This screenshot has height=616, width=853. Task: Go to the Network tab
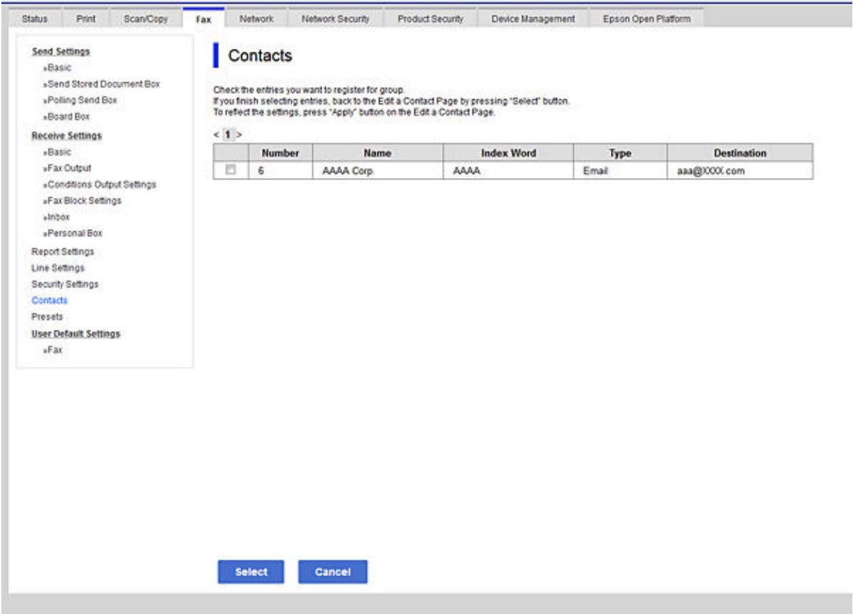tap(256, 19)
